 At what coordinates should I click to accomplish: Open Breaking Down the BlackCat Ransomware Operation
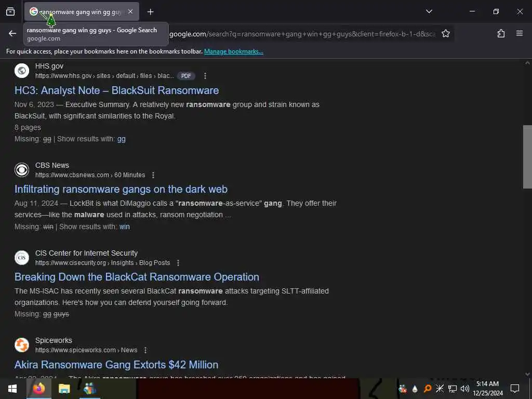[137, 277]
